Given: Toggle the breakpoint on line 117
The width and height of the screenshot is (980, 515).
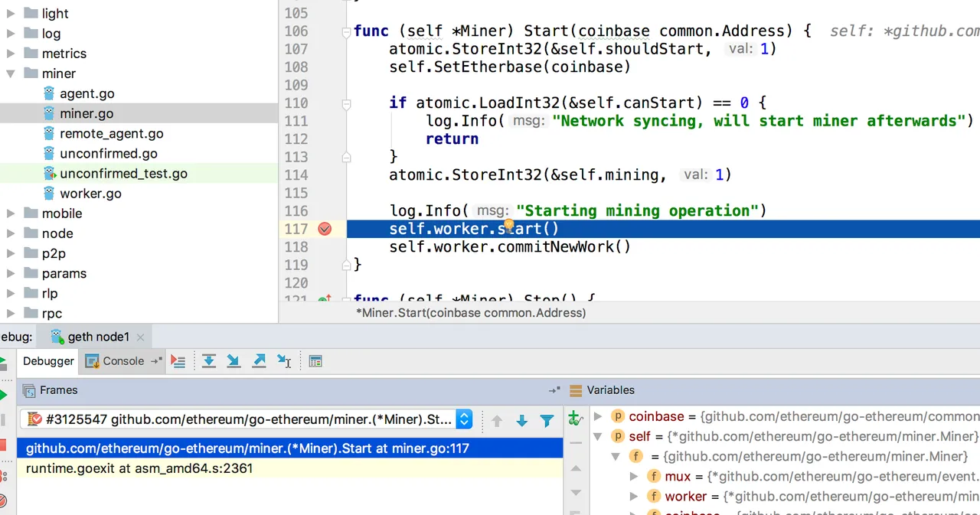Looking at the screenshot, I should 325,229.
